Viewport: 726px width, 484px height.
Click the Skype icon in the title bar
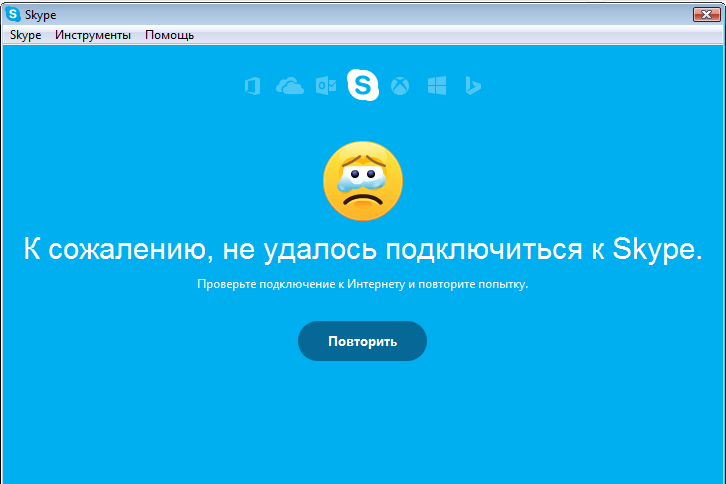pos(13,14)
